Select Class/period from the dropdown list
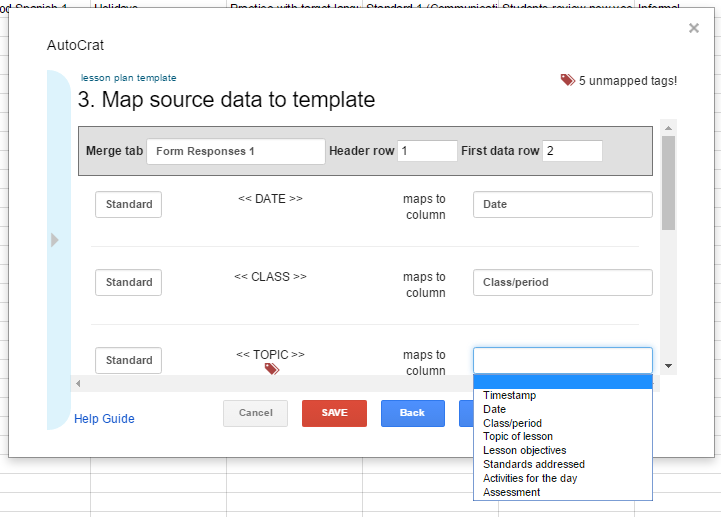This screenshot has height=517, width=721. point(563,423)
